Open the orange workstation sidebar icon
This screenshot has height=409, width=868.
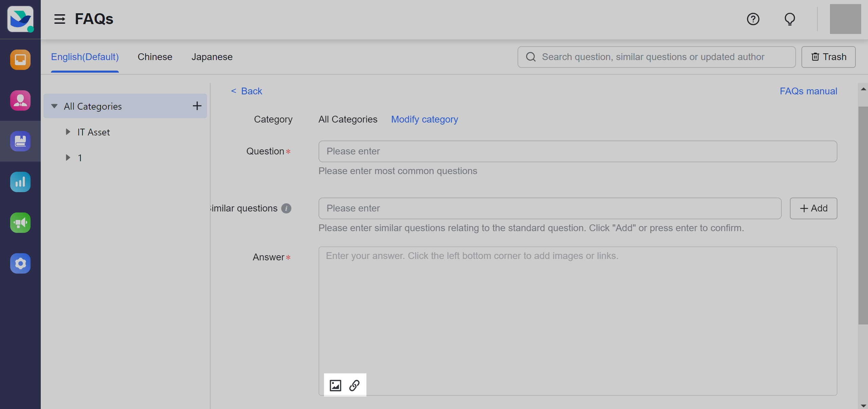point(20,60)
